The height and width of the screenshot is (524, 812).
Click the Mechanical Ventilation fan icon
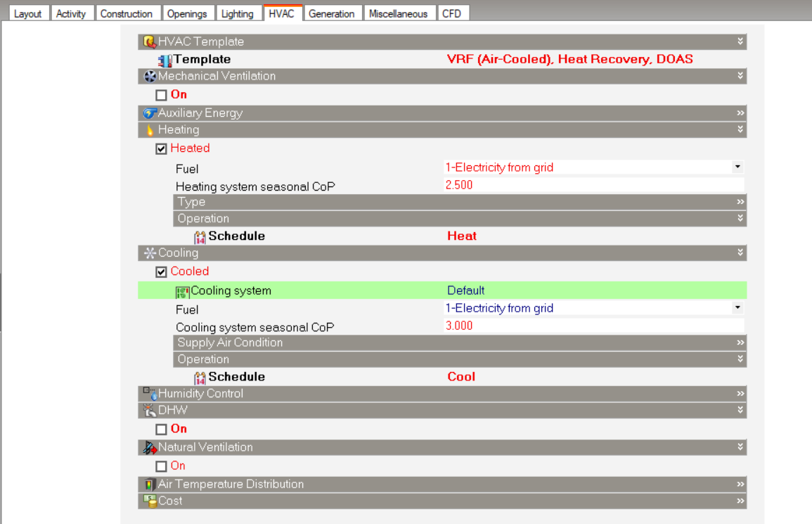click(150, 76)
